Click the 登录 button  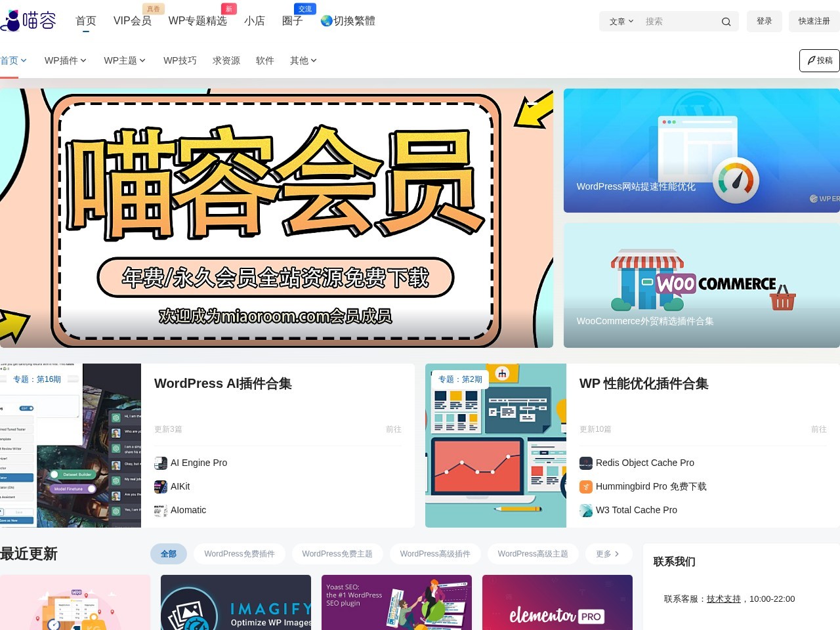click(765, 21)
